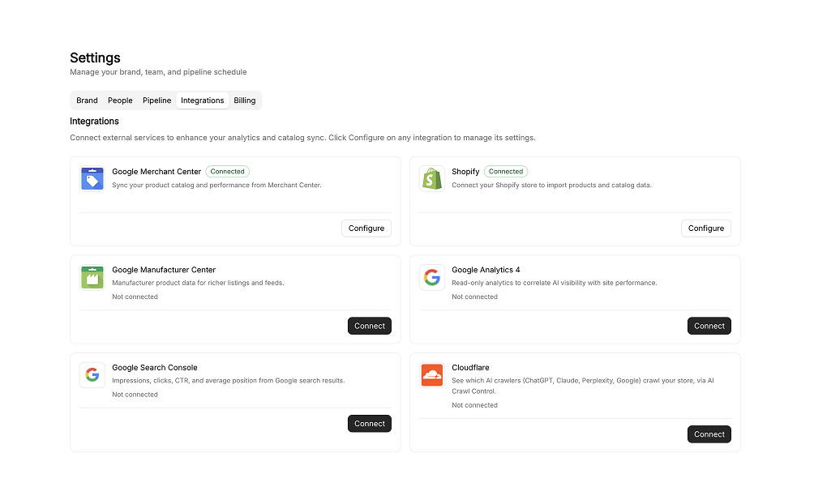Click the Google Manufacturer Center green icon
Viewport: 814px width, 504px height.
pyautogui.click(x=92, y=277)
